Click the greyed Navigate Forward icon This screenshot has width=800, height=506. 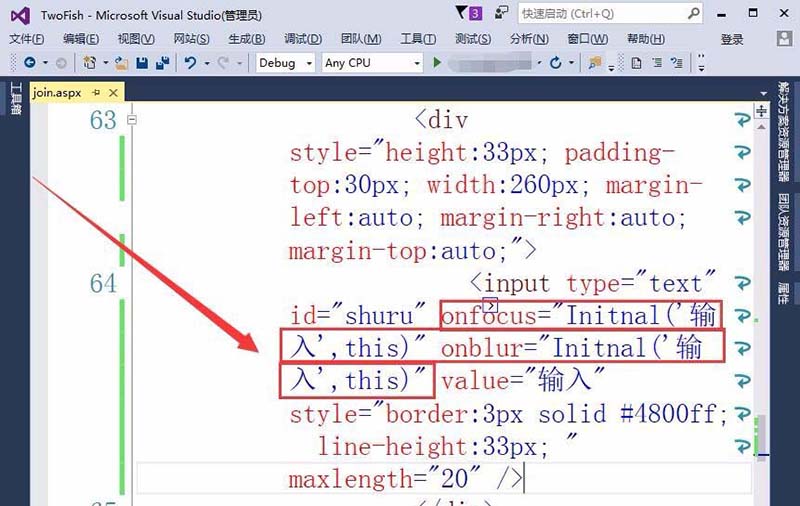[61, 63]
